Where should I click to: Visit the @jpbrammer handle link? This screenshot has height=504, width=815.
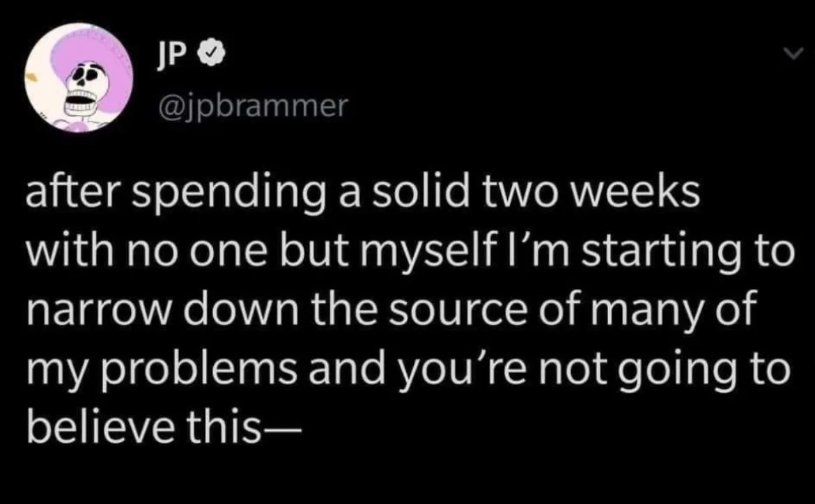click(251, 107)
